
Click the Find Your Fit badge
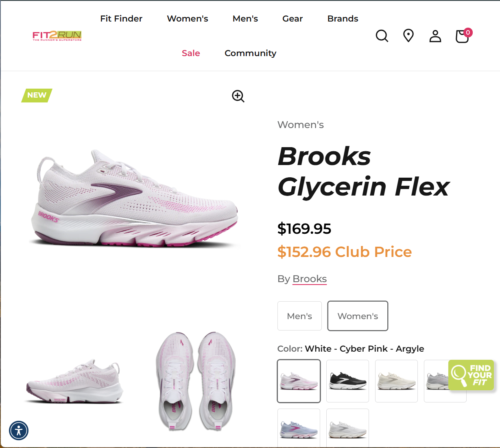tap(471, 375)
